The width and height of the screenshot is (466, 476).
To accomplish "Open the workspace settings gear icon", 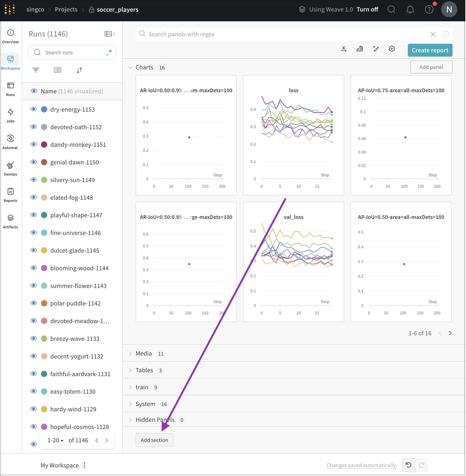I will (391, 49).
